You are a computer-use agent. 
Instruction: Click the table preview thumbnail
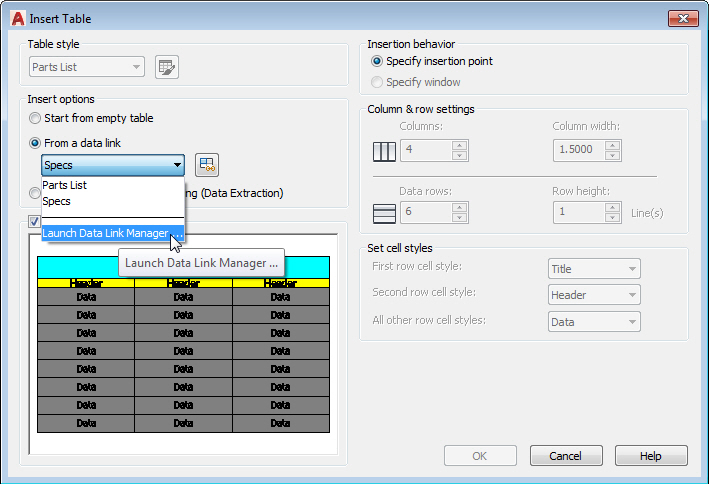point(183,345)
